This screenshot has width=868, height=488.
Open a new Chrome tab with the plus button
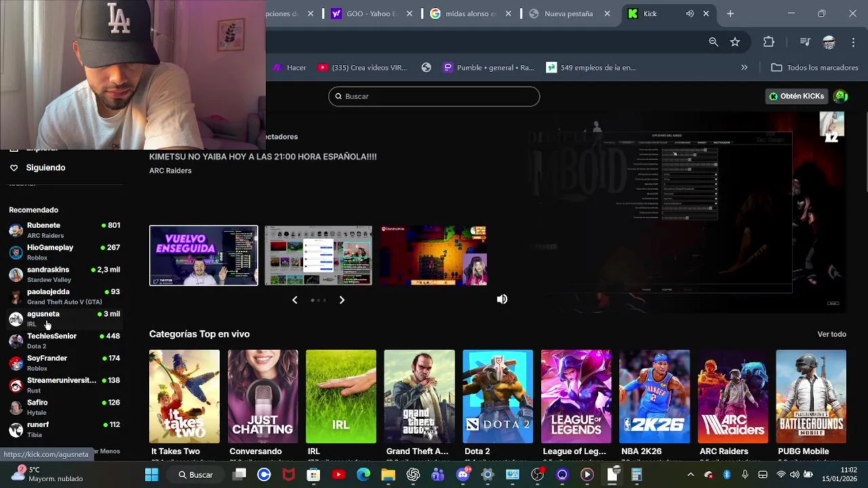(x=730, y=14)
